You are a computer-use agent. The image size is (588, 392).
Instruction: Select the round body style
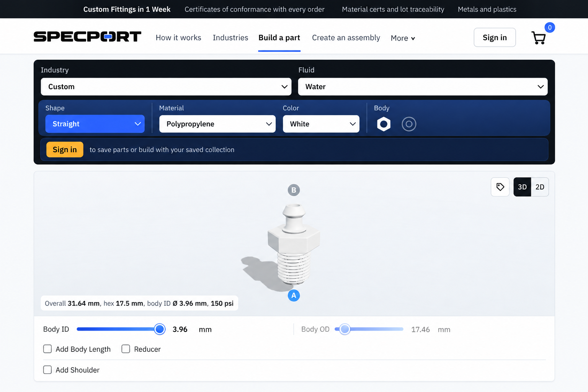coord(409,124)
